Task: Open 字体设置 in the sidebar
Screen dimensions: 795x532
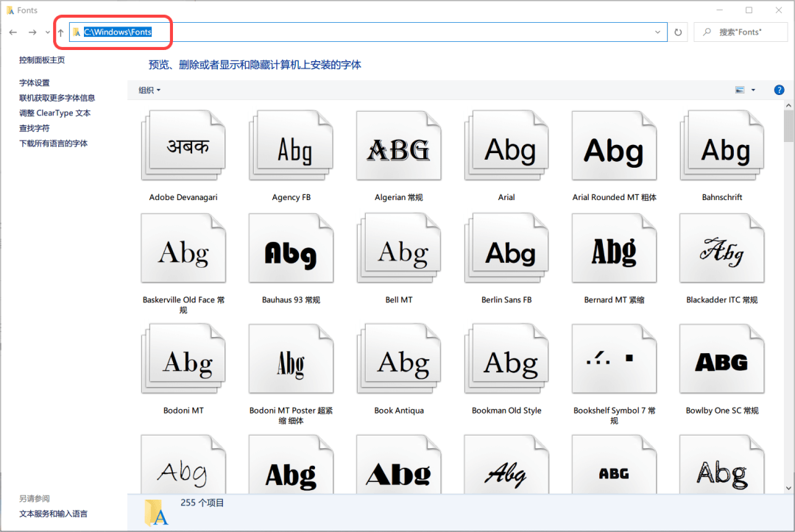Action: [35, 82]
